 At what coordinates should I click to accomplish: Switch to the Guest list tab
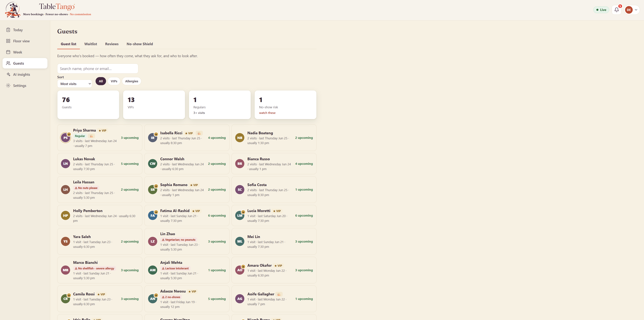click(x=69, y=44)
